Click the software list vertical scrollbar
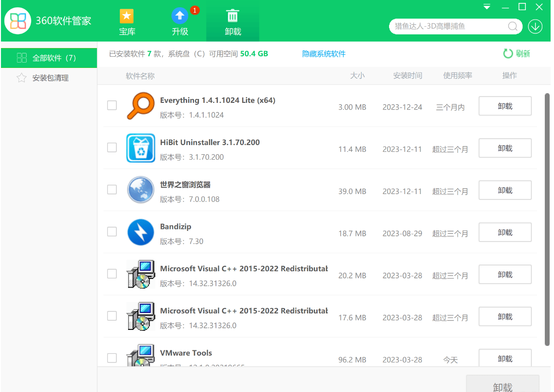This screenshot has width=554, height=392. [x=547, y=218]
